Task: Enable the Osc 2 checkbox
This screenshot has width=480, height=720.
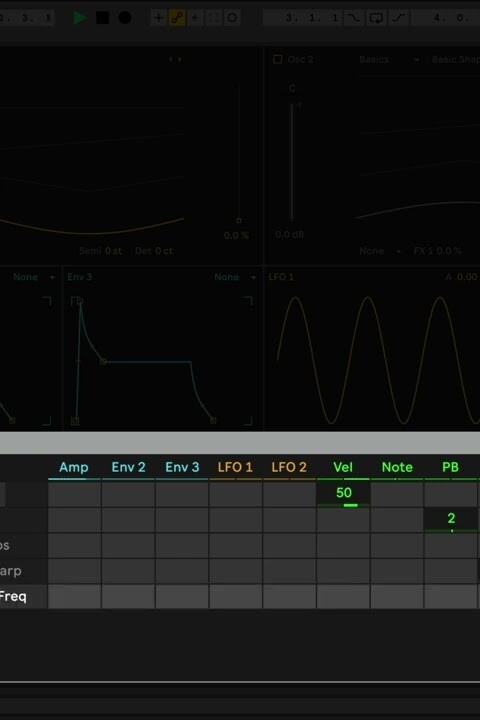Action: click(x=277, y=59)
